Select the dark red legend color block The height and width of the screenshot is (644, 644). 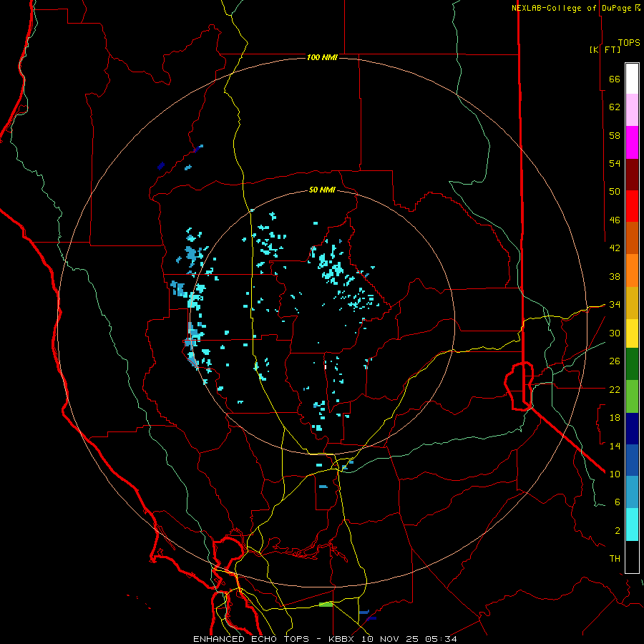click(632, 175)
